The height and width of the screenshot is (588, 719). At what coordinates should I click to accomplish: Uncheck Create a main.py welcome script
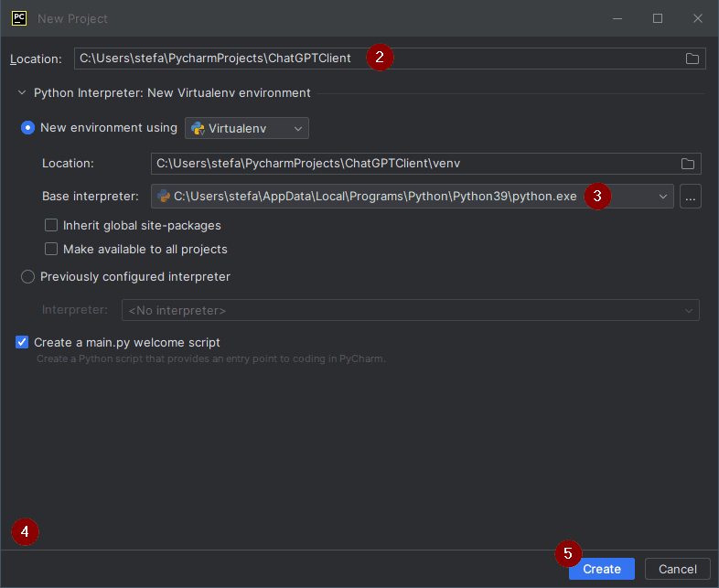[x=22, y=342]
